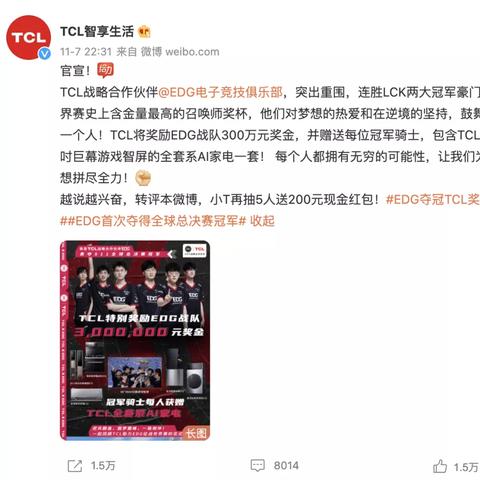Like the post with thumbs-up icon
The height and width of the screenshot is (480, 480).
(440, 466)
